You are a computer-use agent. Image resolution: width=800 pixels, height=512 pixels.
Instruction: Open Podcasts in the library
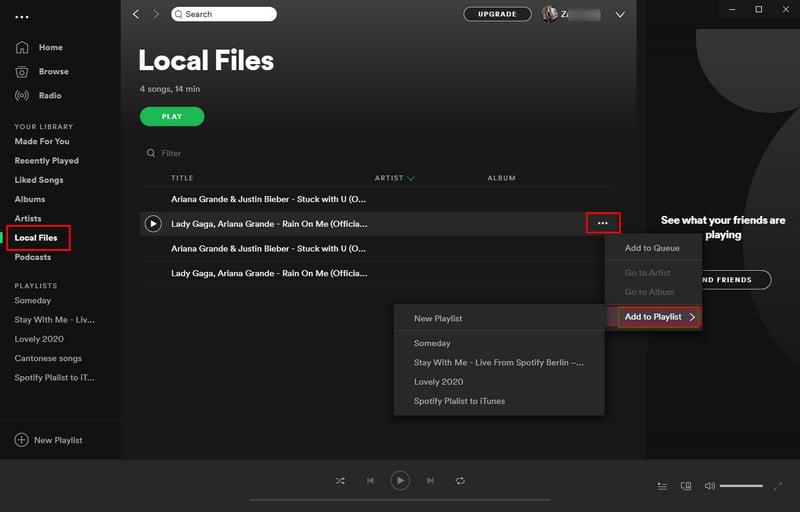tap(33, 257)
